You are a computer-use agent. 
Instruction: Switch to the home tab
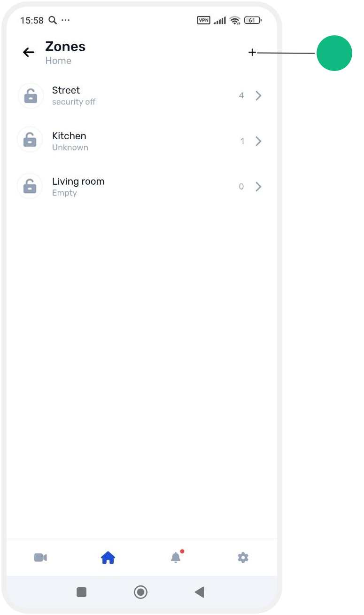pos(108,558)
